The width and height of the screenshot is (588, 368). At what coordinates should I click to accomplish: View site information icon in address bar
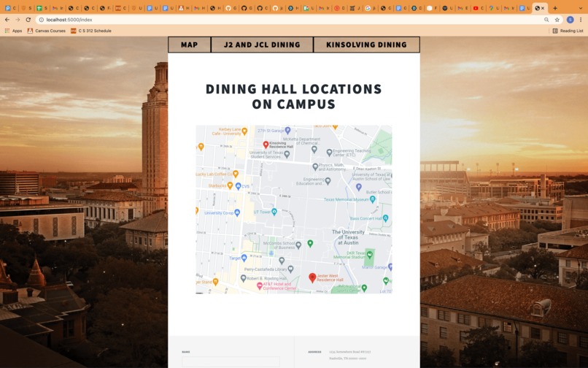point(42,20)
